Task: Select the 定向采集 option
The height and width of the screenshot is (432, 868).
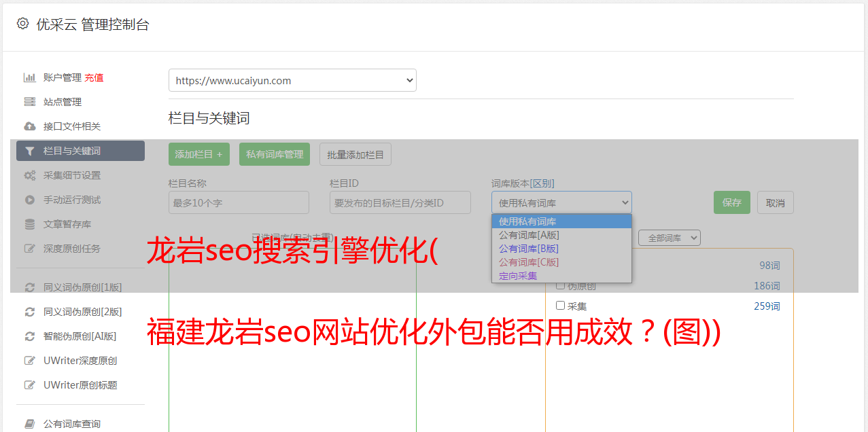Action: [561, 276]
